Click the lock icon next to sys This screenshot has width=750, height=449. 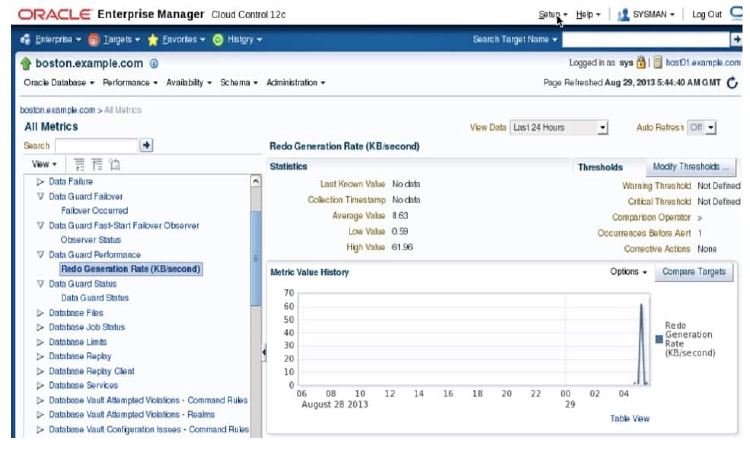pyautogui.click(x=641, y=62)
